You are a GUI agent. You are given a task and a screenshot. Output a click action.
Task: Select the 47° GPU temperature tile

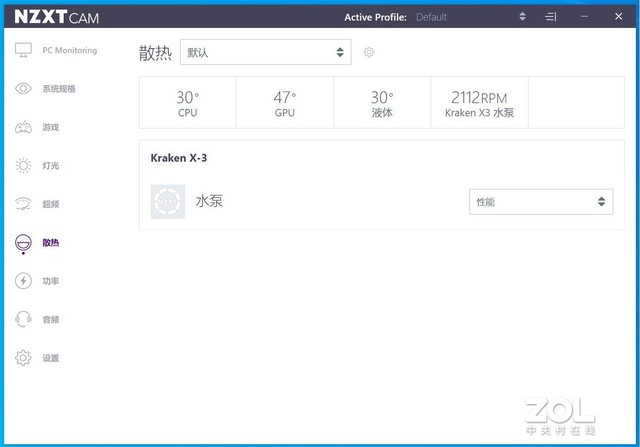pos(285,102)
